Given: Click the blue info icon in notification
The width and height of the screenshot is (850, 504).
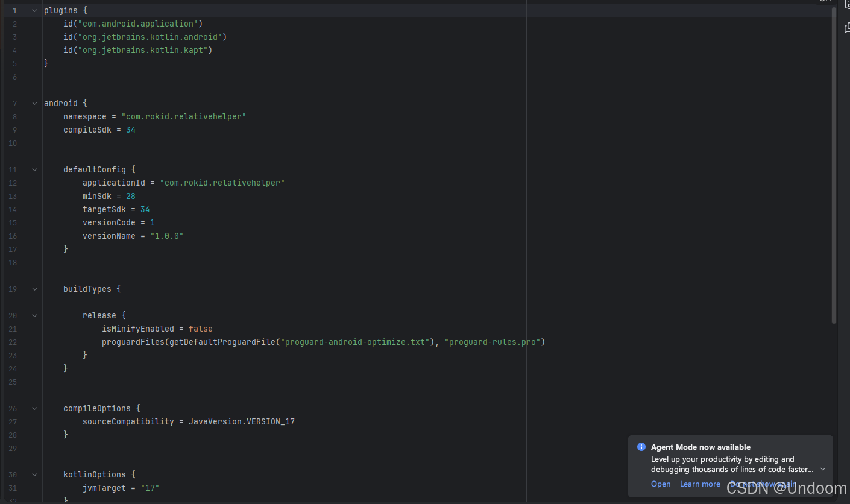Looking at the screenshot, I should click(x=641, y=447).
